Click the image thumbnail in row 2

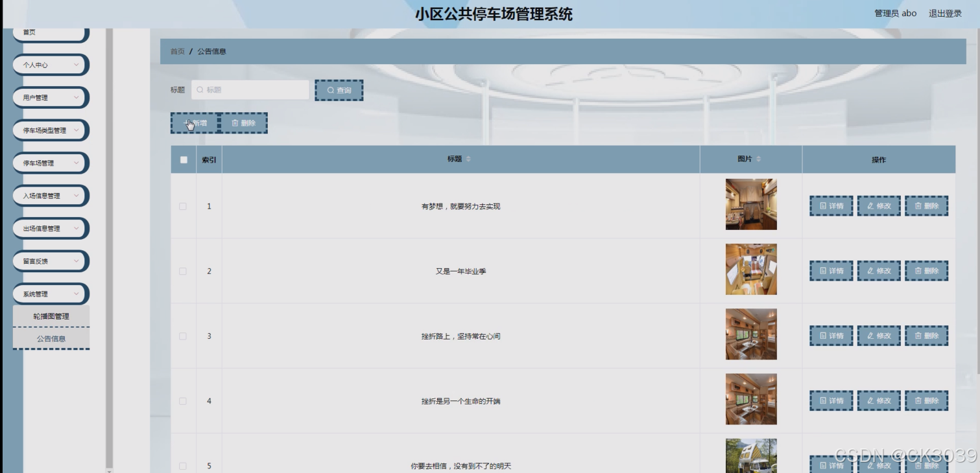tap(751, 269)
